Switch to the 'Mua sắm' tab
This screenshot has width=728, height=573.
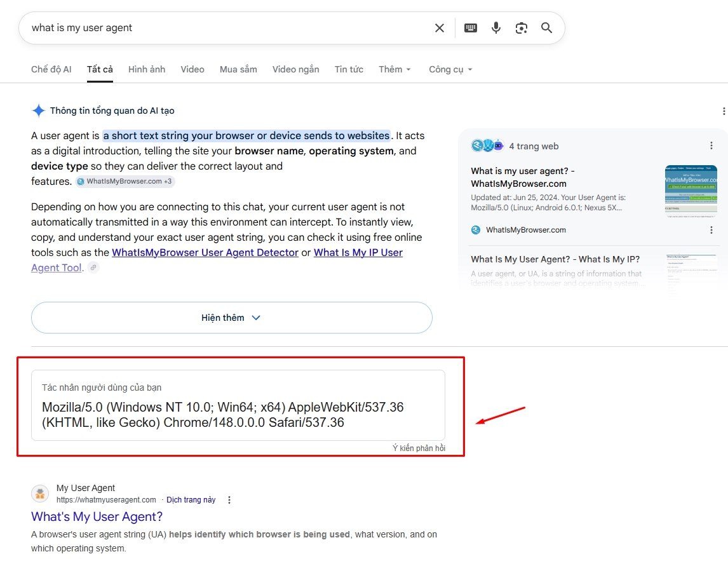[x=238, y=69]
